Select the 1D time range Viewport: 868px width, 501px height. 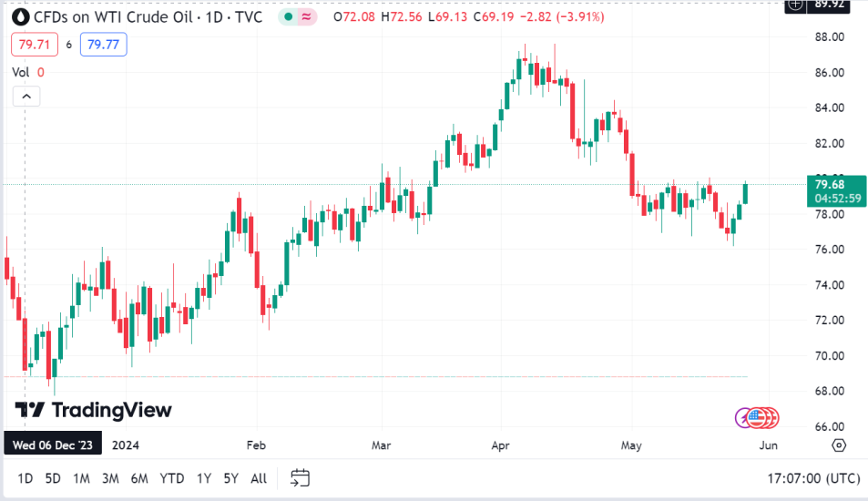coord(26,477)
